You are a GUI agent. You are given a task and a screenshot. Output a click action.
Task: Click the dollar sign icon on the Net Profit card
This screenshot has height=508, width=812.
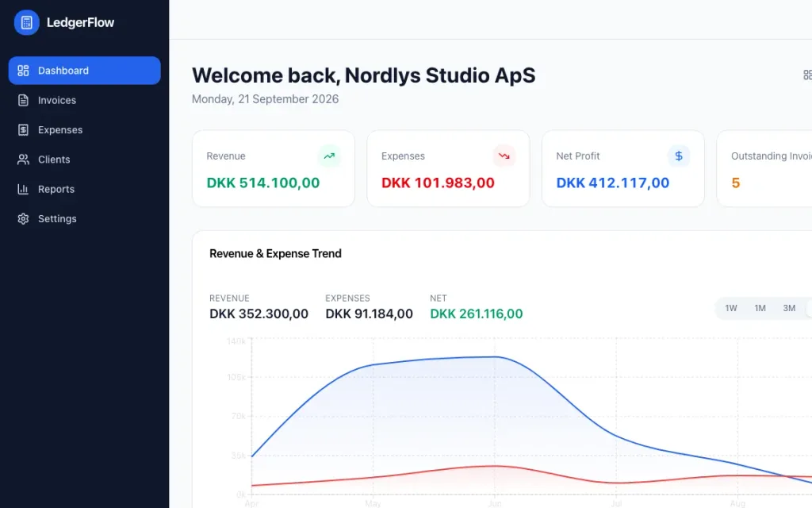tap(679, 156)
